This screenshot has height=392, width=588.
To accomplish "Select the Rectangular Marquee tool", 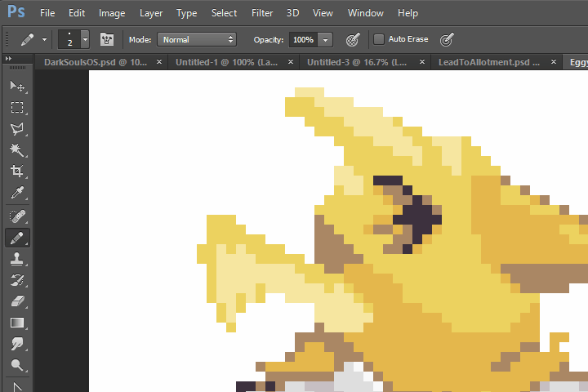I will point(17,108).
